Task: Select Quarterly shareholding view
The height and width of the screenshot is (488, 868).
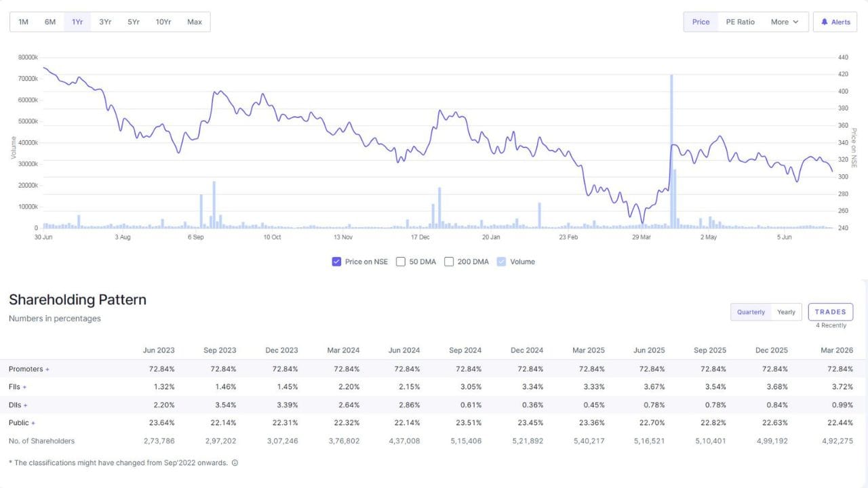Action: (x=751, y=312)
